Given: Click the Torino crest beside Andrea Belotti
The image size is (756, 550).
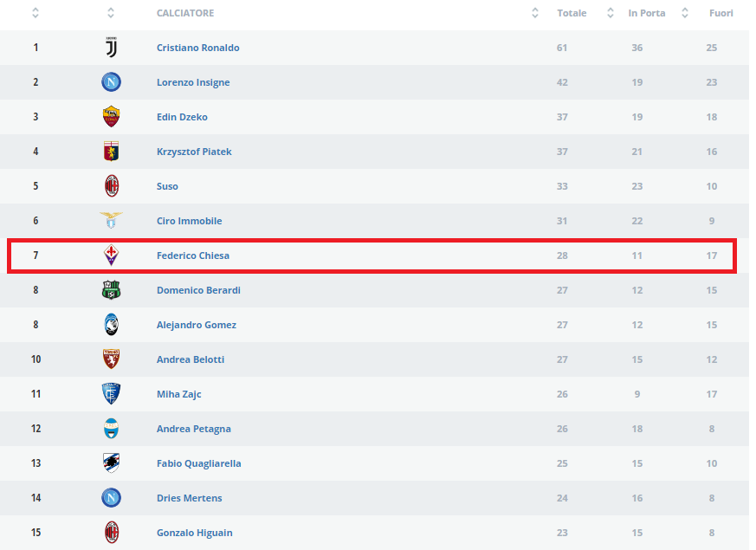Looking at the screenshot, I should [112, 359].
